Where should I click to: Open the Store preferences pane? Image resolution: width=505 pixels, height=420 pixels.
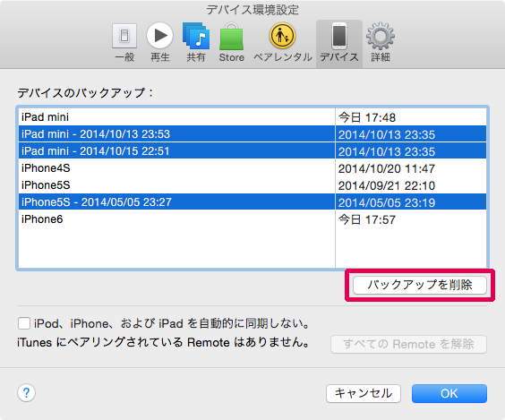click(x=231, y=43)
